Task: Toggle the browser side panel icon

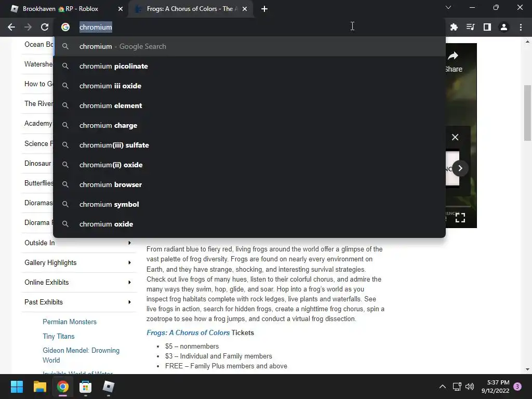Action: (487, 27)
